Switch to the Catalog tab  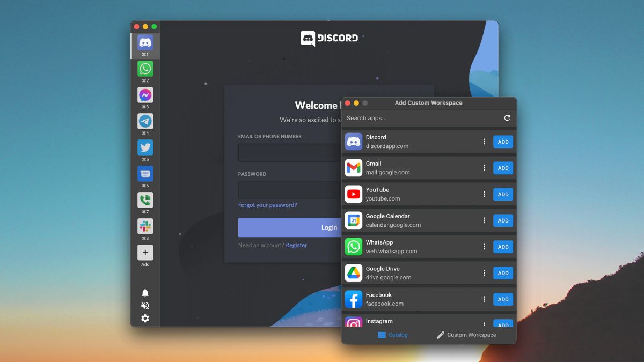pyautogui.click(x=393, y=335)
